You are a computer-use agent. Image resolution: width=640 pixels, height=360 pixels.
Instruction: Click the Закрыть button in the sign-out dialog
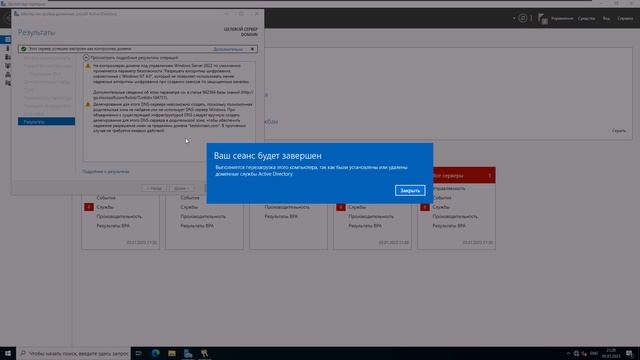410,191
